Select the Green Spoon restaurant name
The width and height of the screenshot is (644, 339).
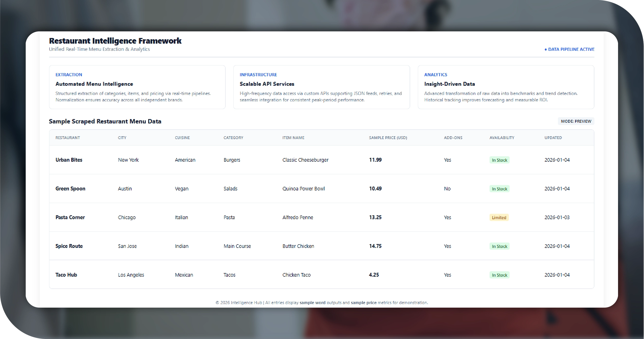coord(70,189)
